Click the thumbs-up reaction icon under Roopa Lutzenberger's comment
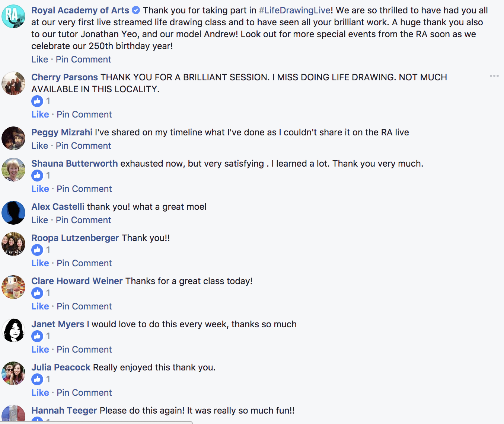The image size is (504, 424). 37,250
